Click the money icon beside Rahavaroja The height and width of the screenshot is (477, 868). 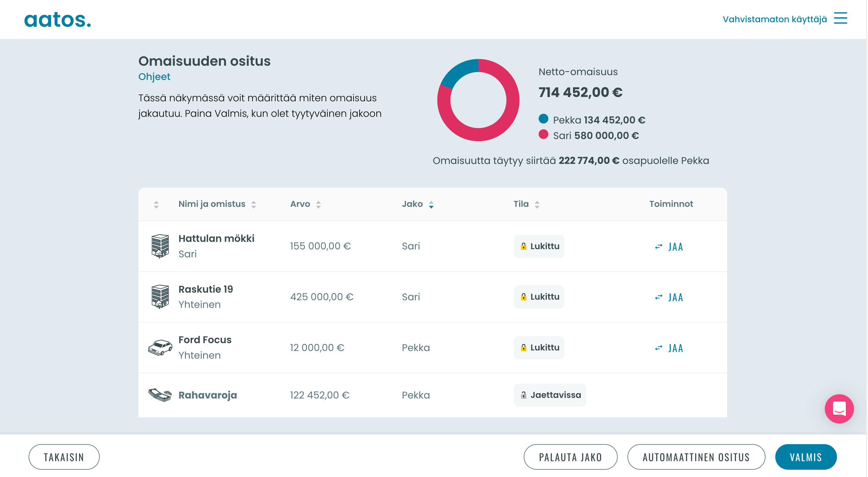click(159, 395)
